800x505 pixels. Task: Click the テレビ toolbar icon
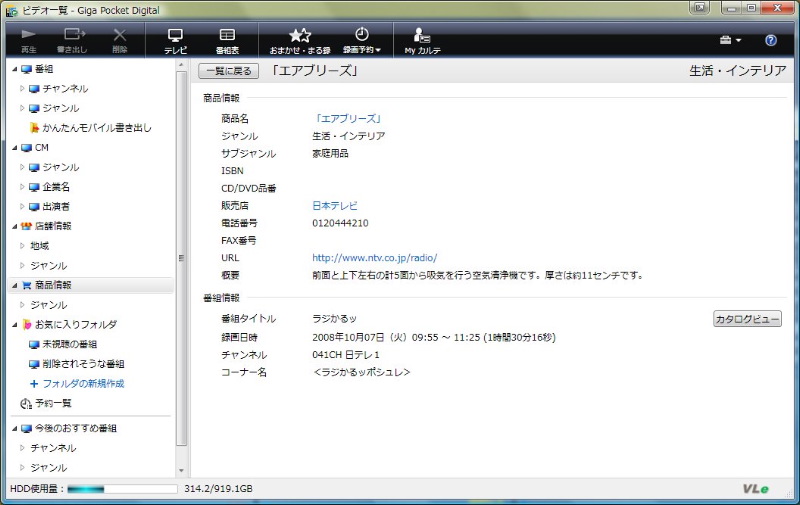click(x=175, y=39)
